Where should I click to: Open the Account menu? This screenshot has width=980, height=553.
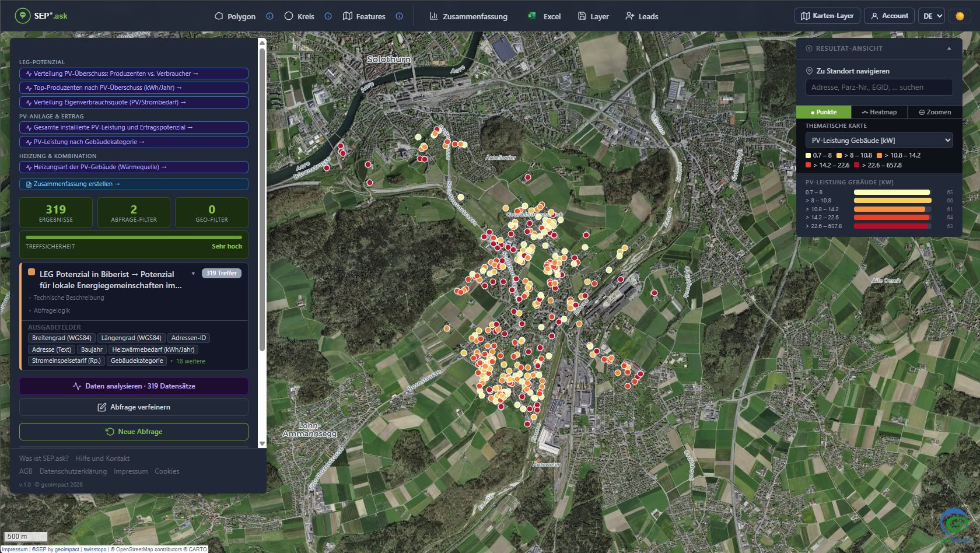(890, 16)
